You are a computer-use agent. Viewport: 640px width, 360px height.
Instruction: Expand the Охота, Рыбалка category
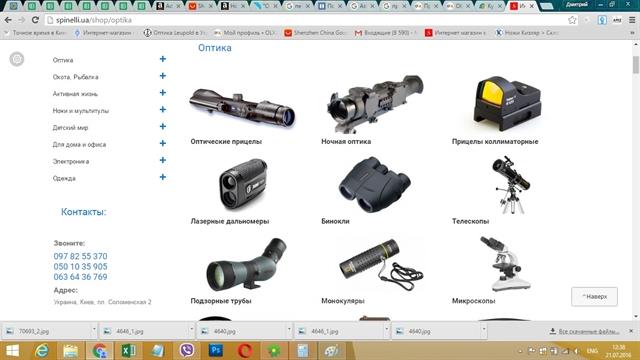162,76
